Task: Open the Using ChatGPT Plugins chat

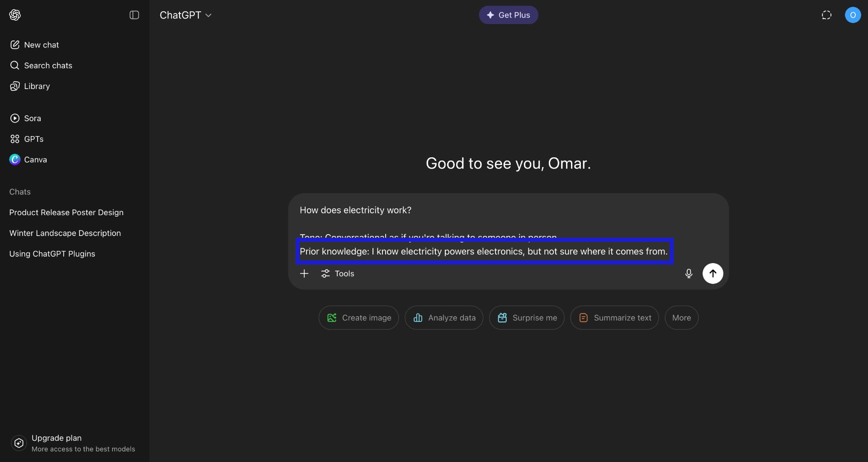Action: point(52,254)
